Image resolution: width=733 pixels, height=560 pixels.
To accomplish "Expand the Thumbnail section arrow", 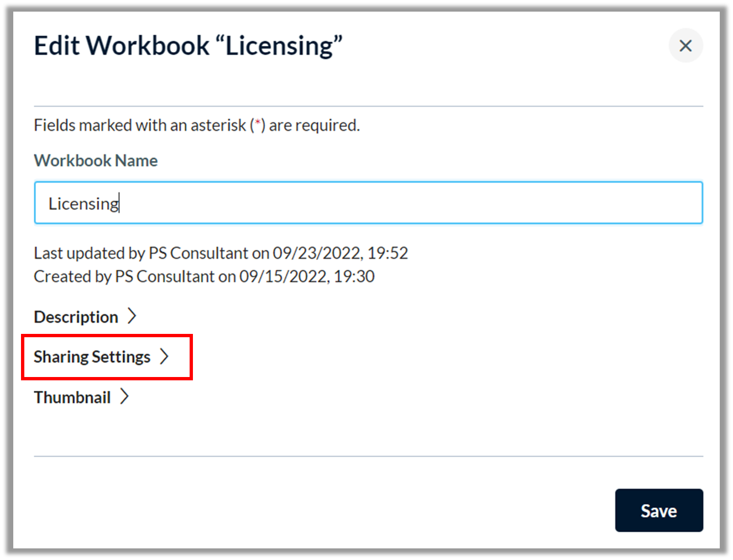I will 124,396.
